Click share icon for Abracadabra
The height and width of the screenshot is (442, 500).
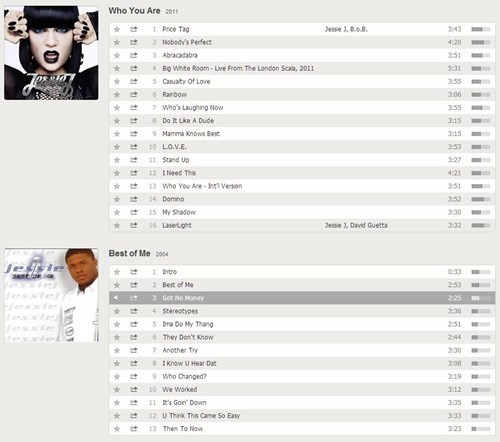coord(134,55)
